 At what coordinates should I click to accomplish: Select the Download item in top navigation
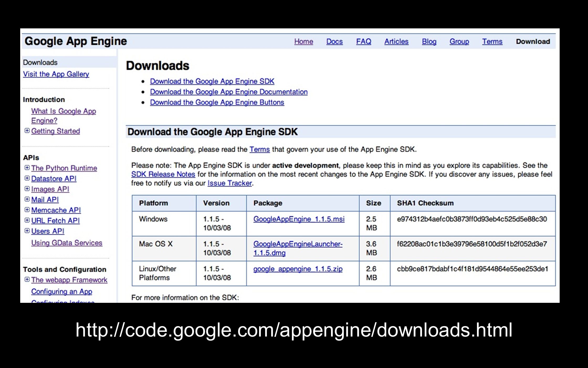[533, 42]
